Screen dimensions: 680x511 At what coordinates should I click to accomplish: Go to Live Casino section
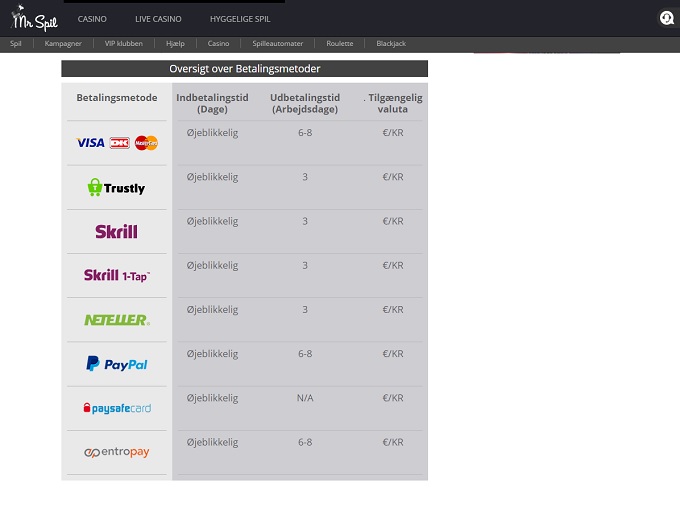158,19
